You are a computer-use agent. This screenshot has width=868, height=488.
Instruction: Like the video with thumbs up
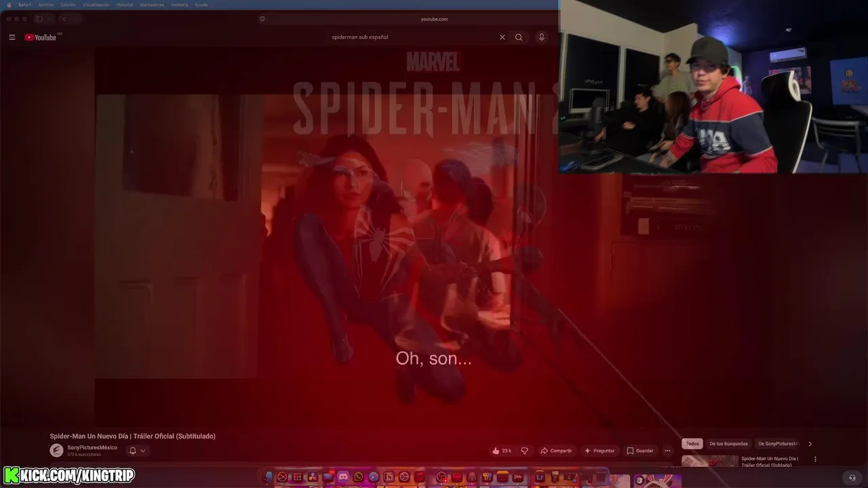pos(502,451)
